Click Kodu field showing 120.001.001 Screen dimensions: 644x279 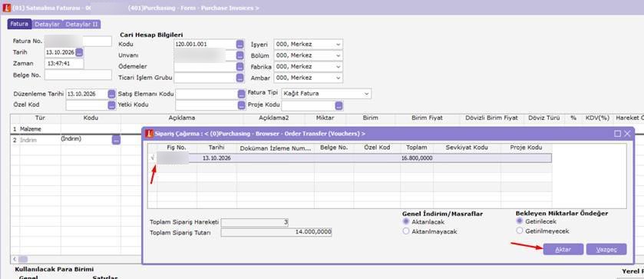(204, 44)
